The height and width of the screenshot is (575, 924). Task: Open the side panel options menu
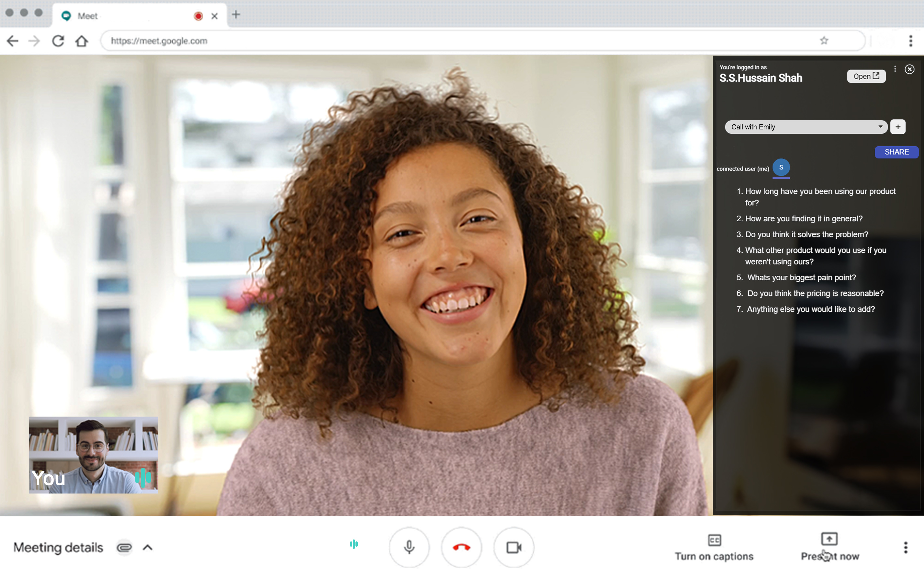pos(895,69)
